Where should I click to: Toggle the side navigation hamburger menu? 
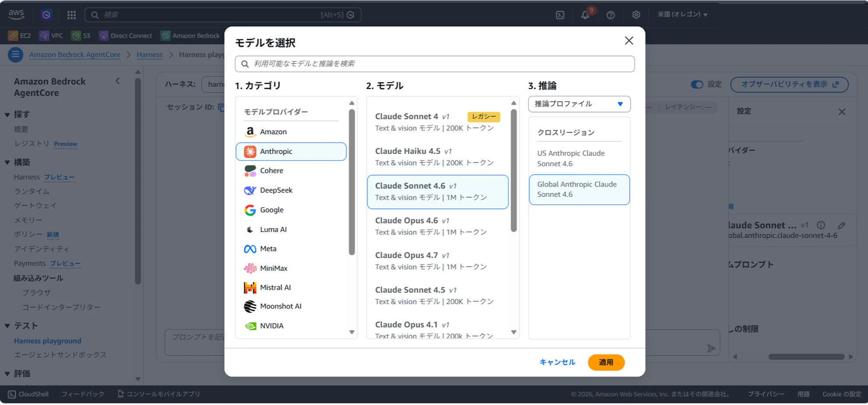pyautogui.click(x=15, y=55)
